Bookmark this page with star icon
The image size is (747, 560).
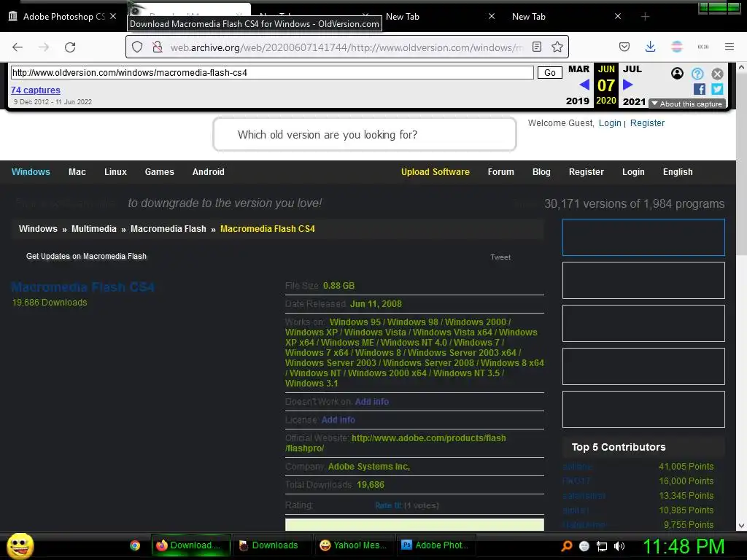tap(557, 47)
